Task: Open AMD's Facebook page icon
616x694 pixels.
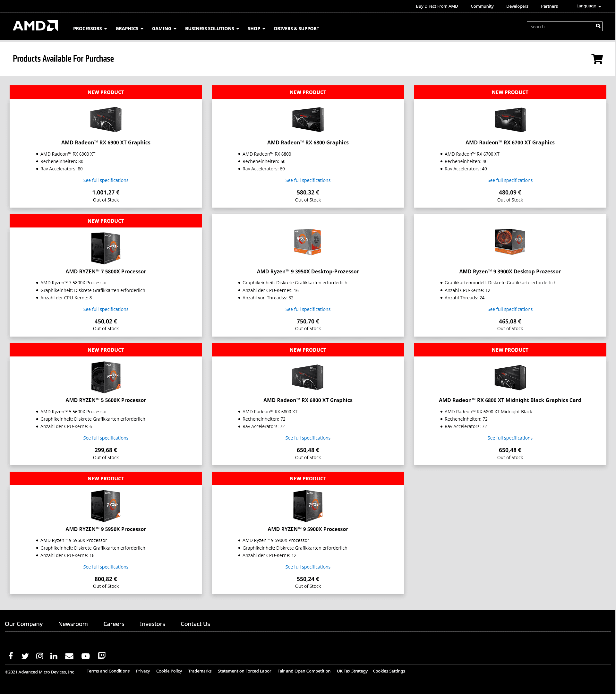Action: click(x=11, y=655)
